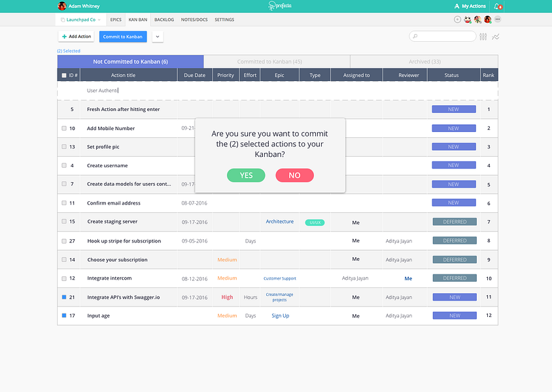Open the Create/manage projects epic link
The height and width of the screenshot is (392, 552).
click(279, 297)
